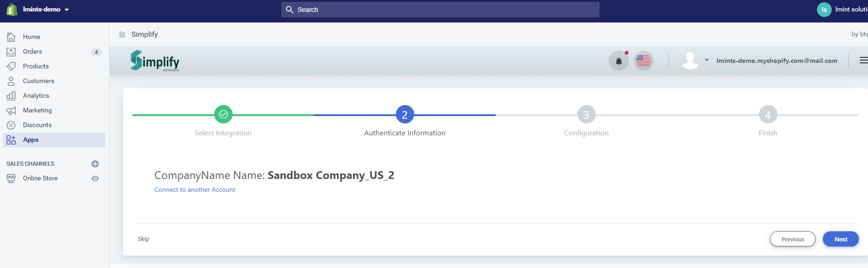
Task: Open notifications bell icon
Action: click(619, 61)
